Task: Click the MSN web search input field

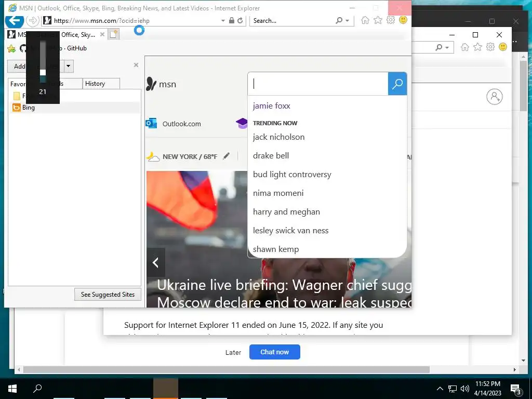Action: [x=318, y=84]
